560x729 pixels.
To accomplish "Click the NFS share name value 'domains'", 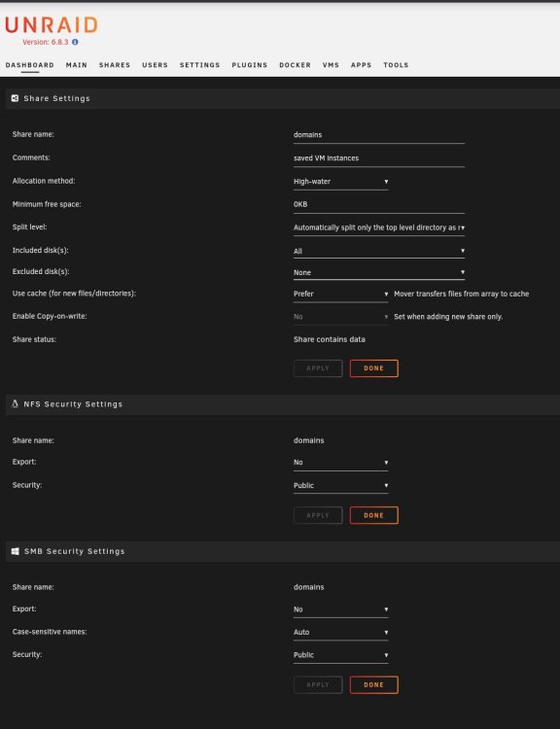I will point(309,440).
